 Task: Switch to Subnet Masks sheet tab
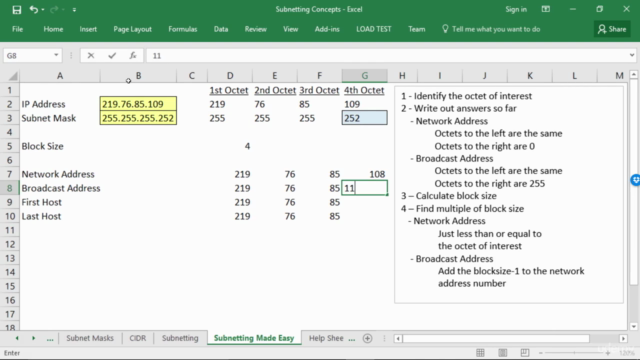[x=90, y=338]
